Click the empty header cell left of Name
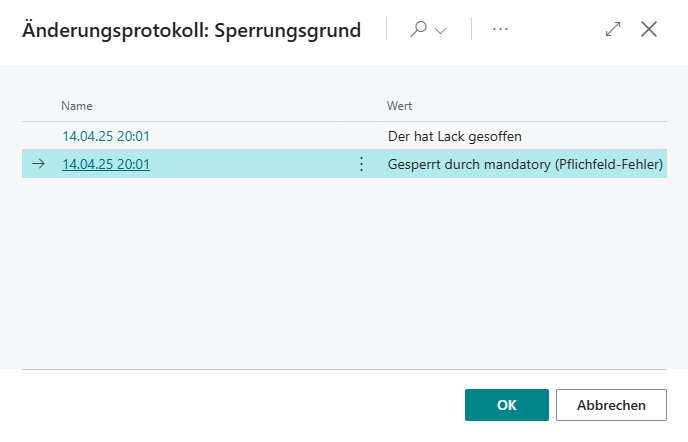The image size is (688, 442). (39, 106)
